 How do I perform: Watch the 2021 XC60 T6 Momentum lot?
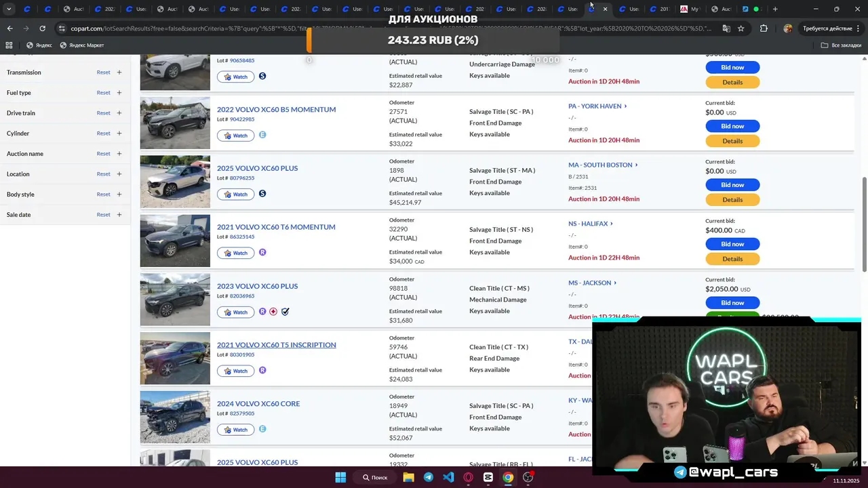click(x=235, y=253)
